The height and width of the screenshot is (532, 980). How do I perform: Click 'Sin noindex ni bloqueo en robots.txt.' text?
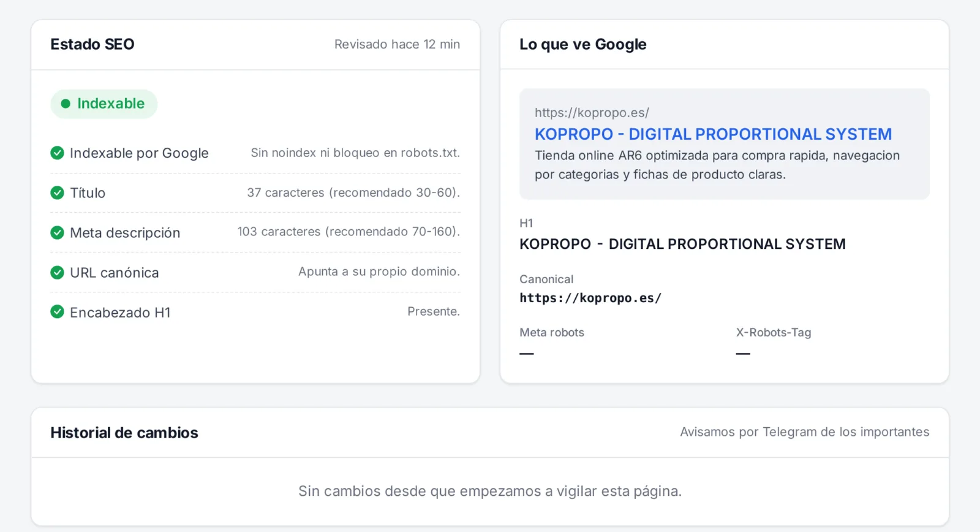(x=355, y=153)
